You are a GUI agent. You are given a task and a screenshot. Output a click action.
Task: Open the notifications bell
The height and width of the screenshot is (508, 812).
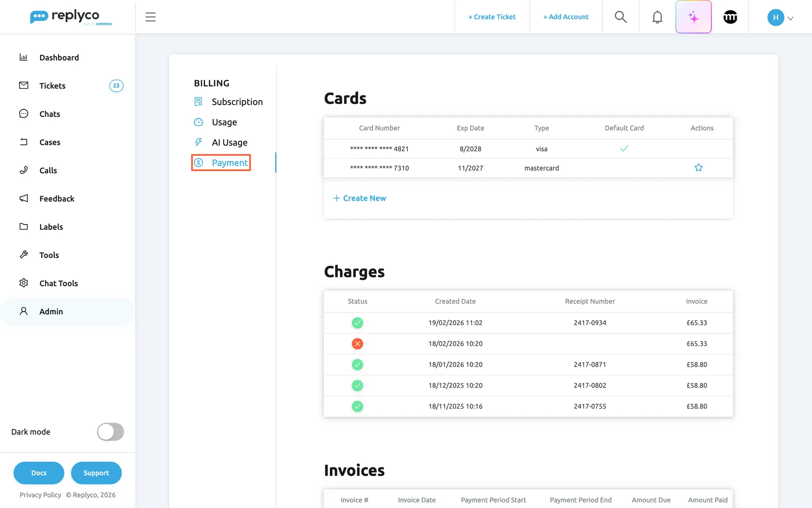657,17
